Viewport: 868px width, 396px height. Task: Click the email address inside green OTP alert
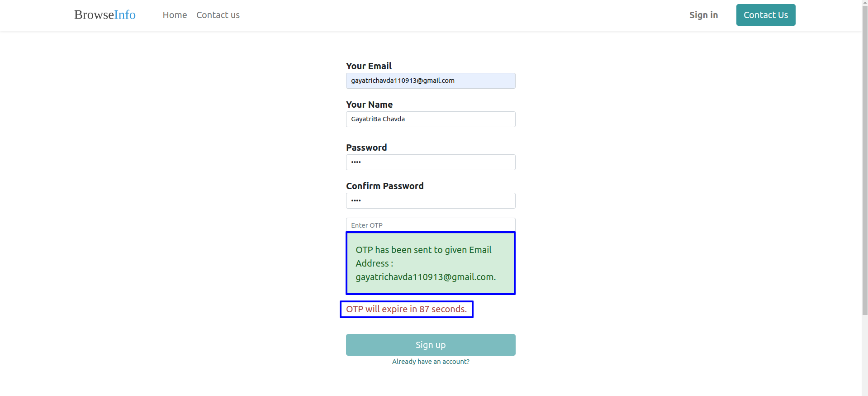[426, 277]
